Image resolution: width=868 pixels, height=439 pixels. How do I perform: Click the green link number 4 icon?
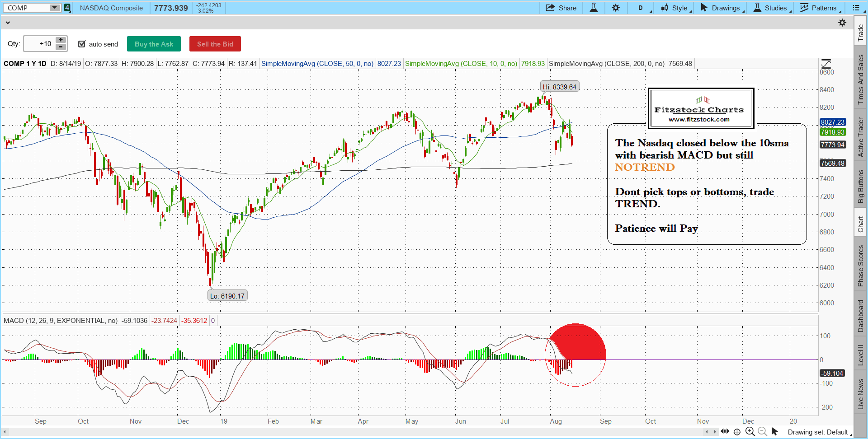(x=67, y=8)
